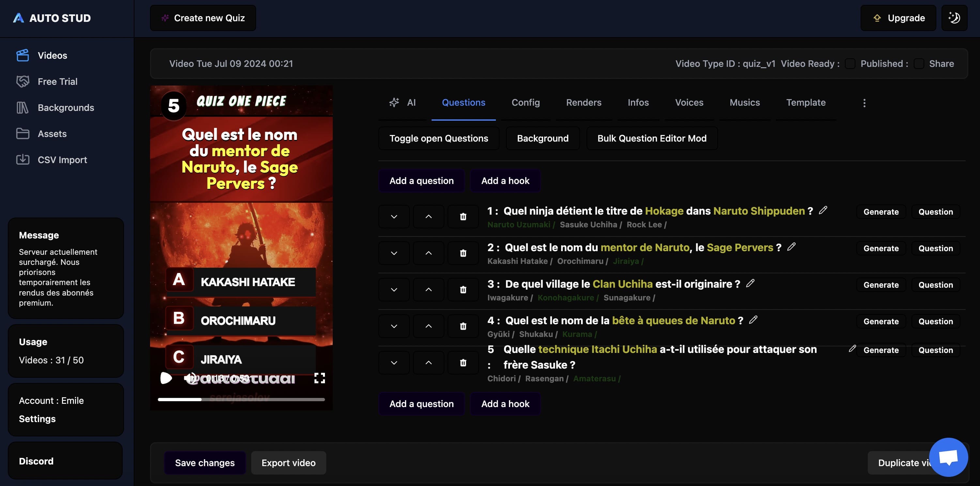Click the AI tab in the editor

pyautogui.click(x=403, y=102)
